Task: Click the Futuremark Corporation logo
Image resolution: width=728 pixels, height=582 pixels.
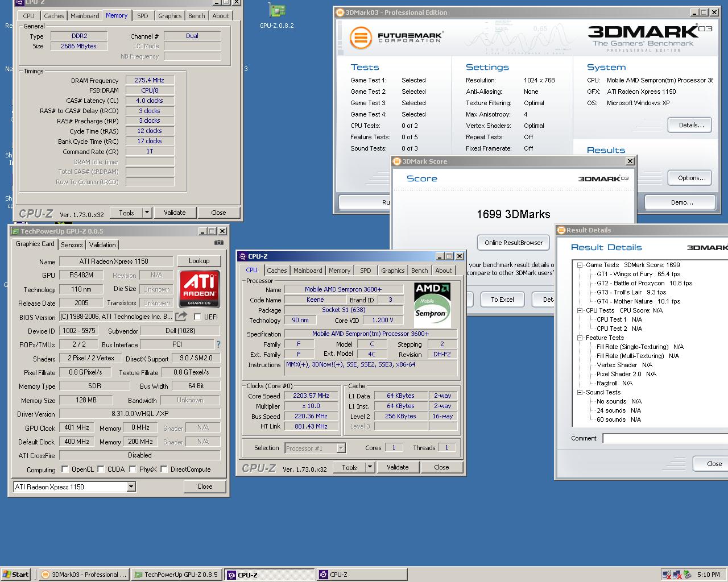Action: coord(396,38)
